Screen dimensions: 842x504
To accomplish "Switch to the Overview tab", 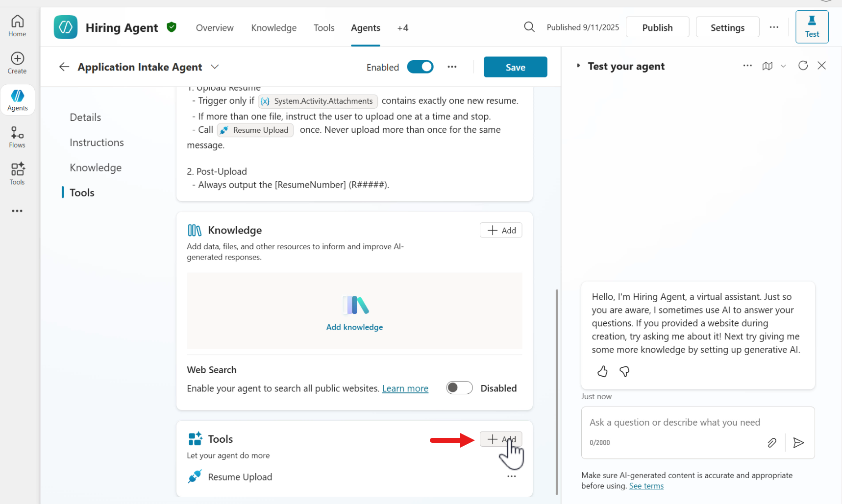I will (x=215, y=28).
